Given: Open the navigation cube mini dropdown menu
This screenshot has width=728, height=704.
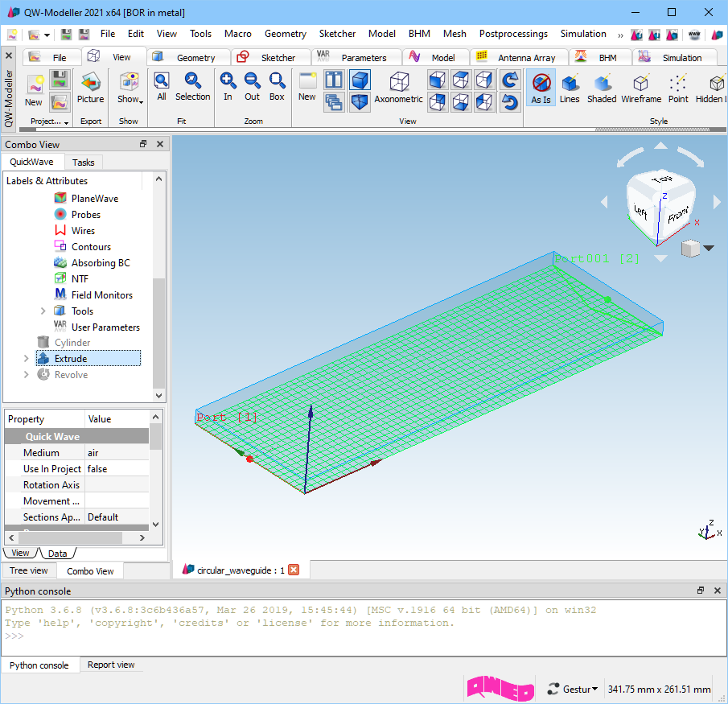Looking at the screenshot, I should coord(709,248).
